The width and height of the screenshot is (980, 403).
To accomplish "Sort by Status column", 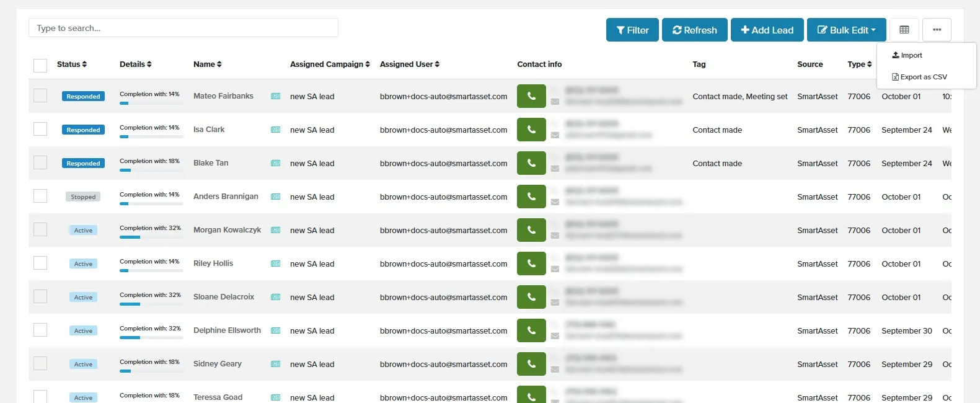I will click(72, 64).
